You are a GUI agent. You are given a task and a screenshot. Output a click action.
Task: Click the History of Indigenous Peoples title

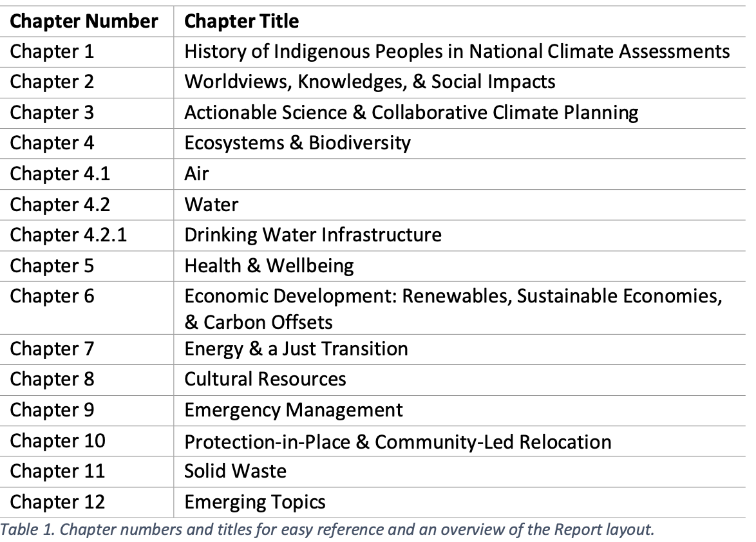pyautogui.click(x=457, y=51)
